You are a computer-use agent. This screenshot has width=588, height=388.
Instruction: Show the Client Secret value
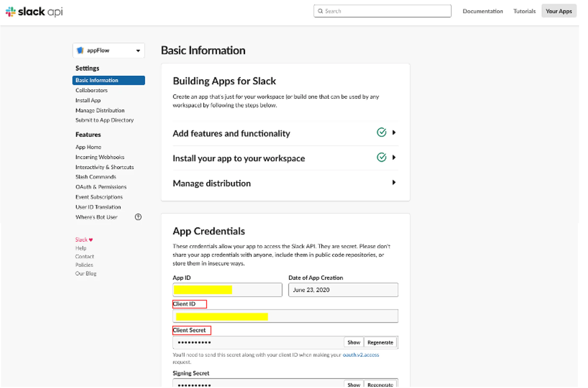(x=354, y=342)
